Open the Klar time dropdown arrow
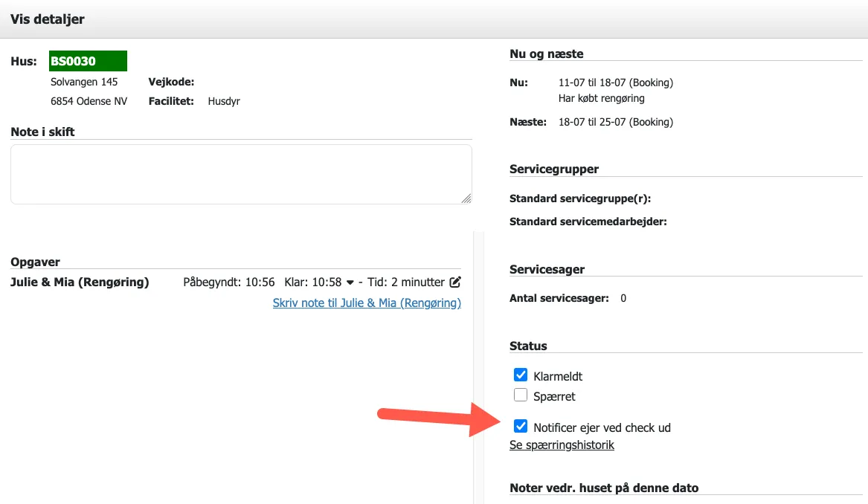This screenshot has width=868, height=504. point(350,282)
